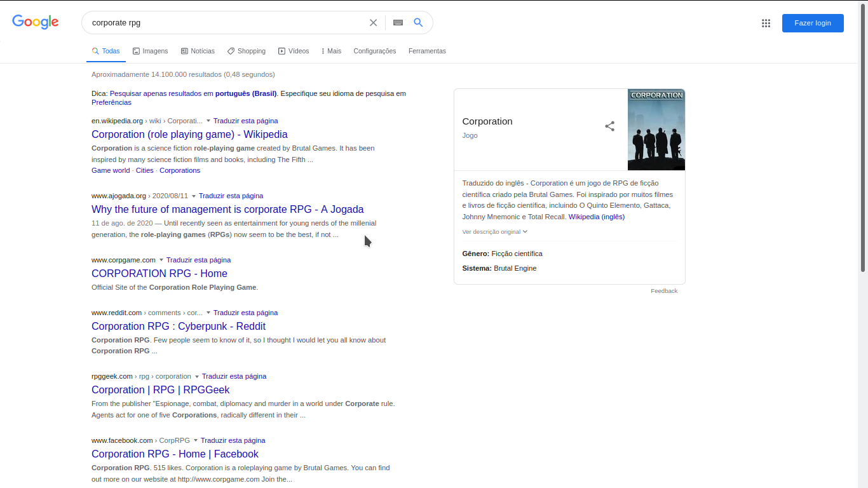
Task: Open dropdown arrow beside www.facebook.com result
Action: 196,440
